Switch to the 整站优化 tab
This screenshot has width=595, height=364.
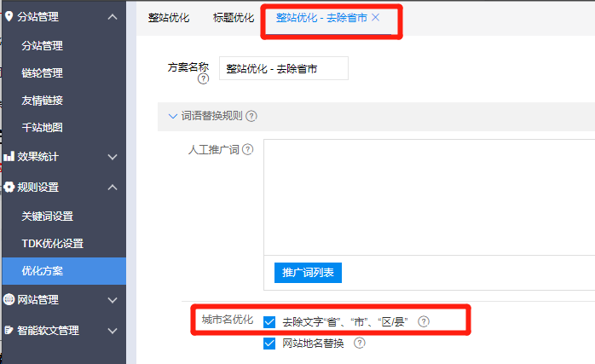[169, 17]
